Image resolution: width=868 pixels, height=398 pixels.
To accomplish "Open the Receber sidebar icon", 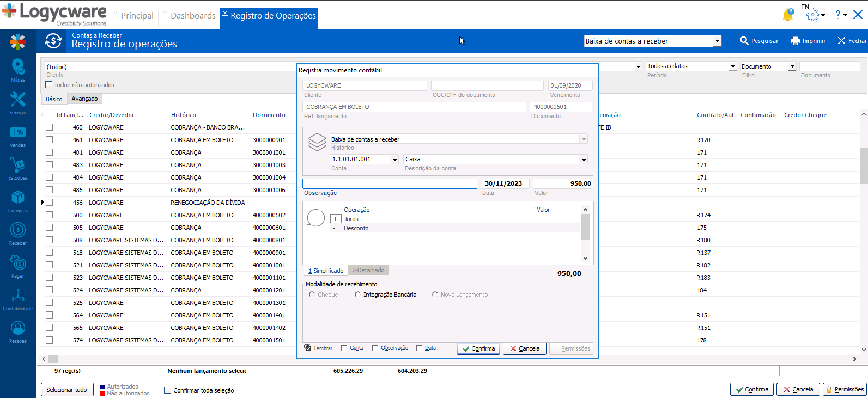I will click(x=18, y=234).
